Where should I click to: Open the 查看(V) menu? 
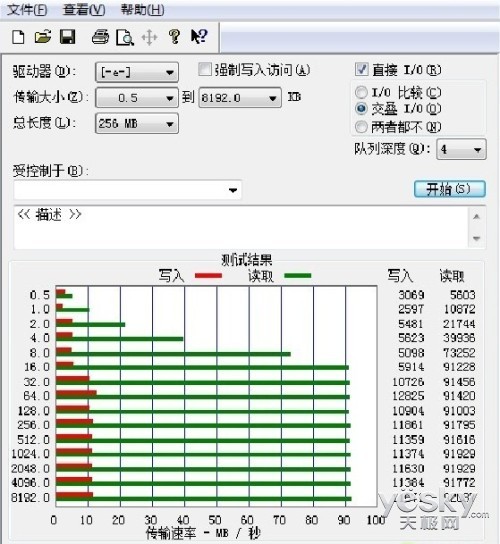[84, 10]
